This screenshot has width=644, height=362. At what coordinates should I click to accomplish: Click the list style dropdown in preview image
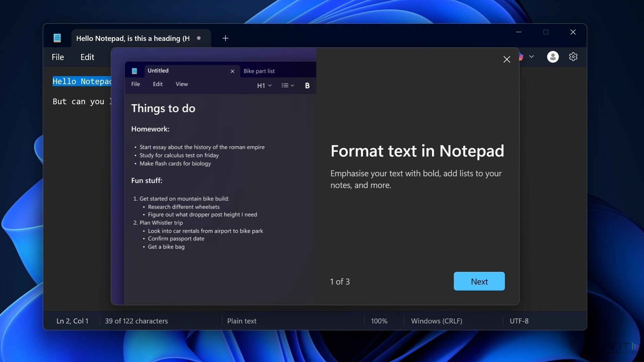288,85
